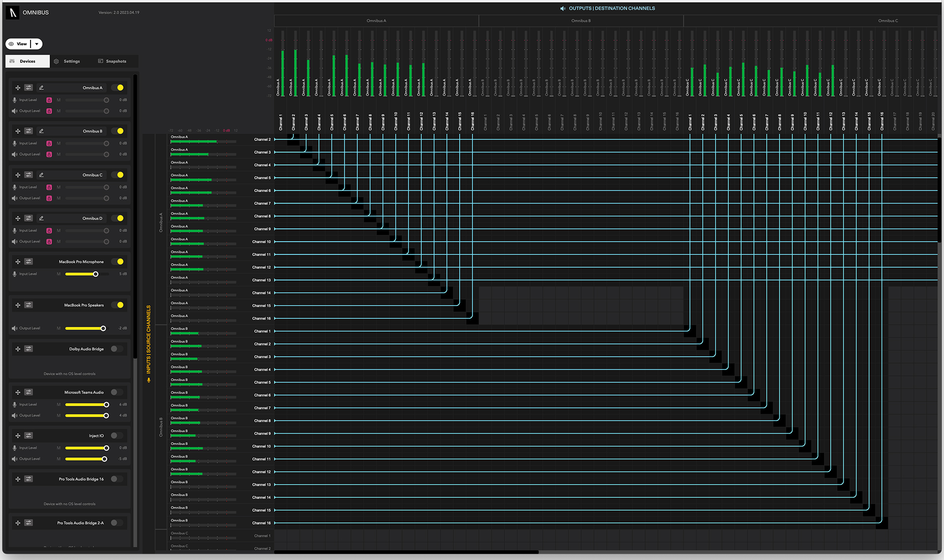Enable the Dolby Audio Bridge toggle
944x560 pixels.
pyautogui.click(x=117, y=349)
